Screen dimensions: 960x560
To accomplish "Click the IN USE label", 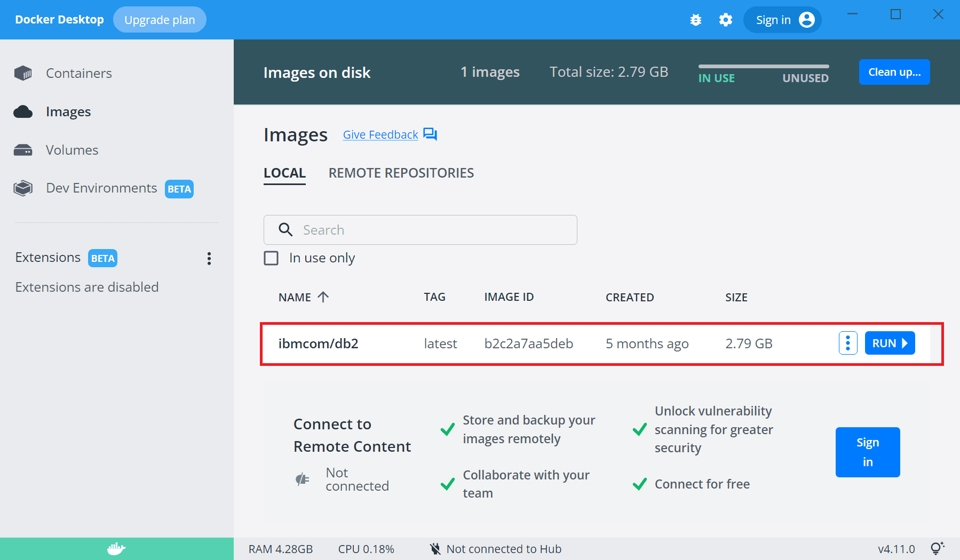I will point(717,78).
